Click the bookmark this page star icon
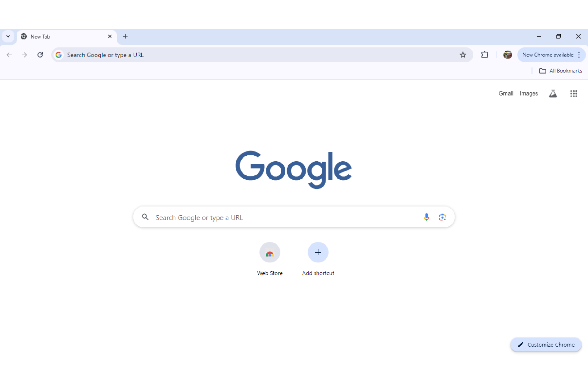588x392 pixels. (x=463, y=55)
